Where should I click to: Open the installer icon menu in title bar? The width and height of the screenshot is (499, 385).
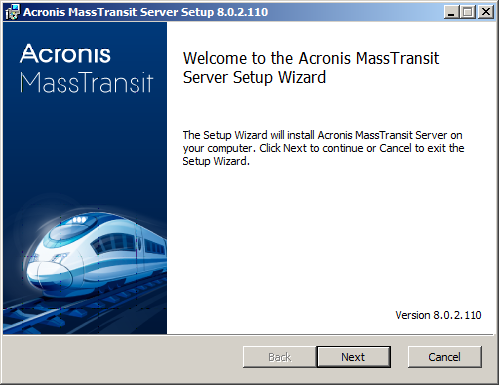pyautogui.click(x=13, y=12)
